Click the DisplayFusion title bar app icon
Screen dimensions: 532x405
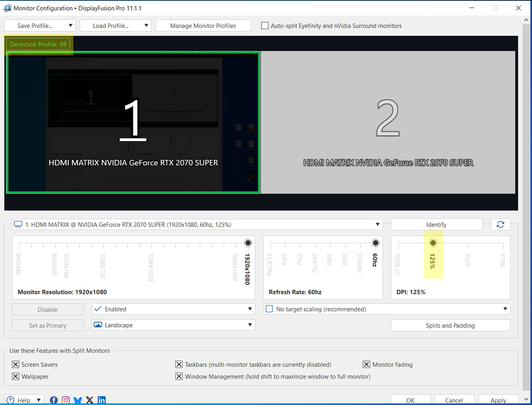pyautogui.click(x=7, y=8)
